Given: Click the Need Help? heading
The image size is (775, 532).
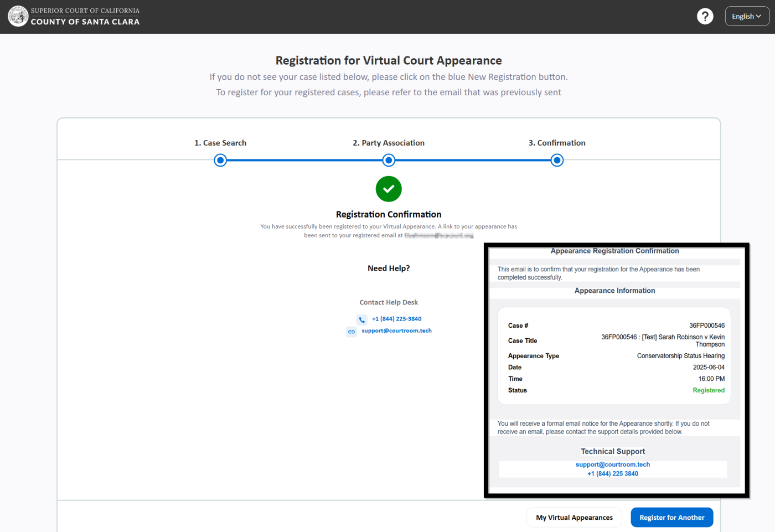Looking at the screenshot, I should pos(389,268).
